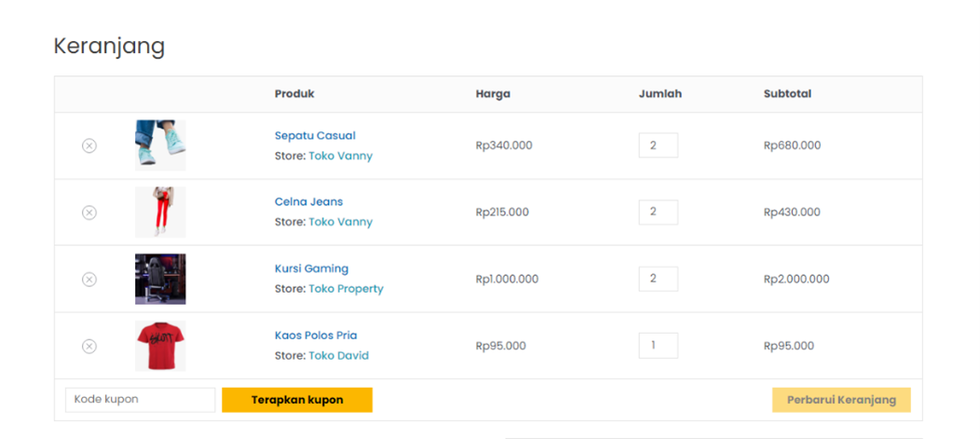Focus the Sepatu Casual quantity field

658,145
